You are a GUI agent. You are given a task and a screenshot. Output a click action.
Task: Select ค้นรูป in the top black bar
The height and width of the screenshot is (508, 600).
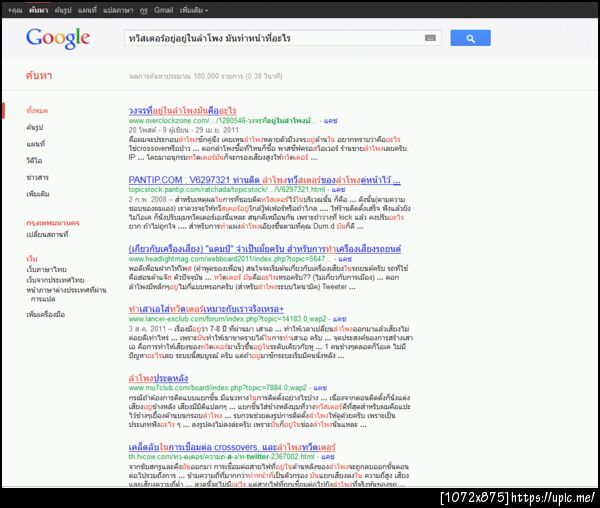point(63,10)
